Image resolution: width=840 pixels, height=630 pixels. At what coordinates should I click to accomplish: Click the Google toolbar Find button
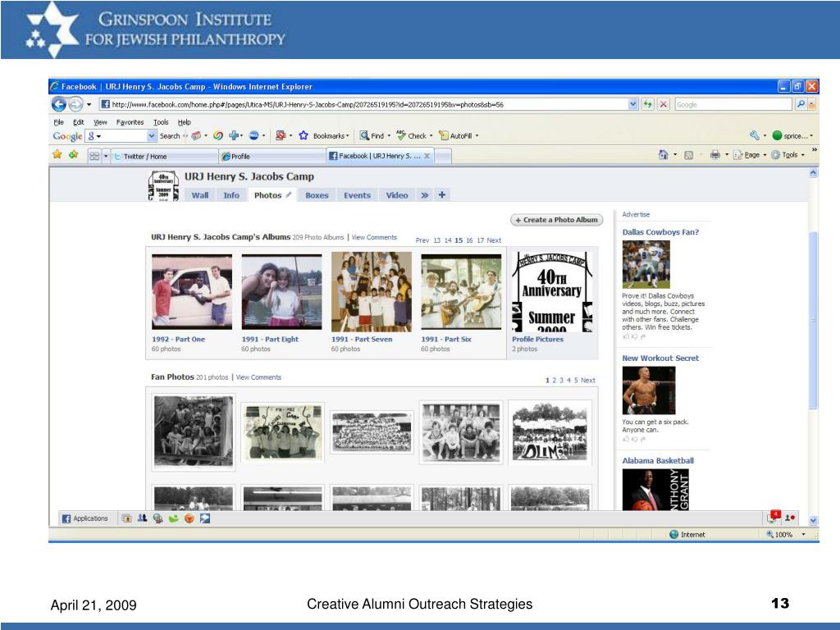tap(372, 135)
